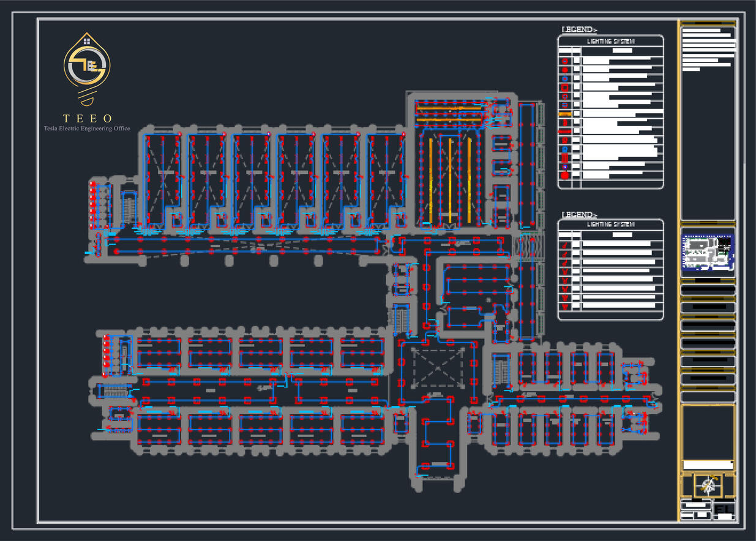The width and height of the screenshot is (756, 541).
Task: Select the notes text block at top of title block
Action: click(708, 48)
